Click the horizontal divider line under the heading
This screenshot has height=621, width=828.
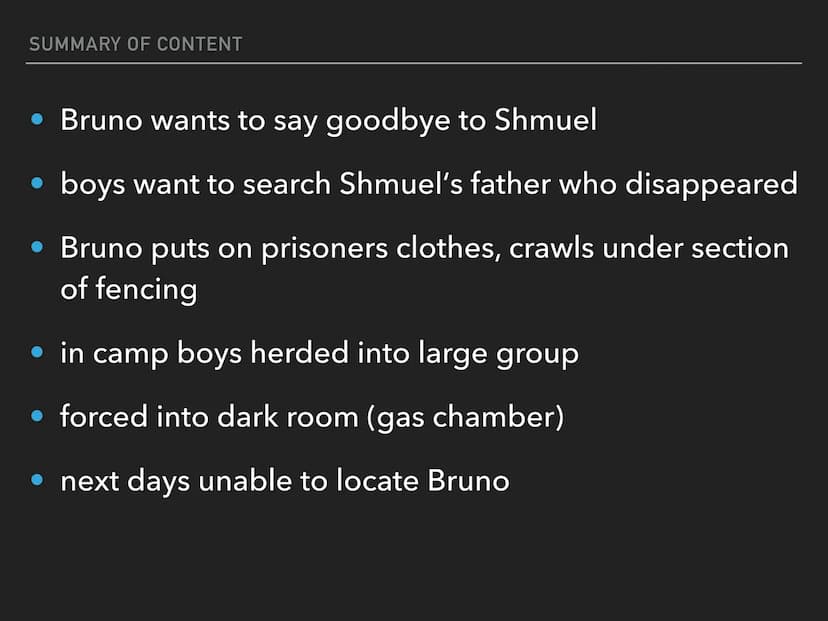(x=414, y=63)
